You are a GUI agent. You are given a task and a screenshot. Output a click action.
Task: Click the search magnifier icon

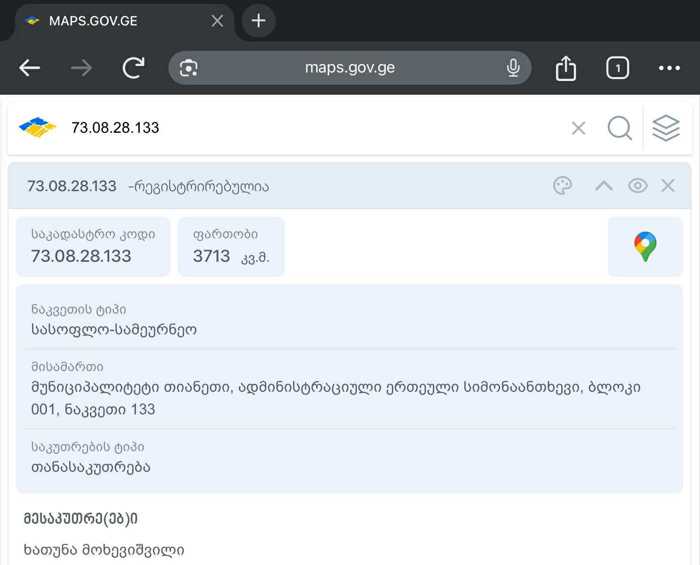coord(619,128)
